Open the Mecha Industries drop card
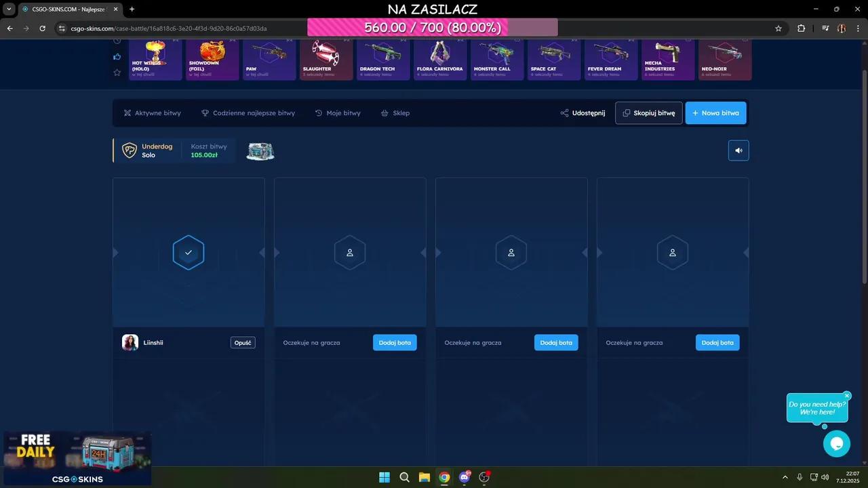Screen dimensions: 868x488 [668, 60]
